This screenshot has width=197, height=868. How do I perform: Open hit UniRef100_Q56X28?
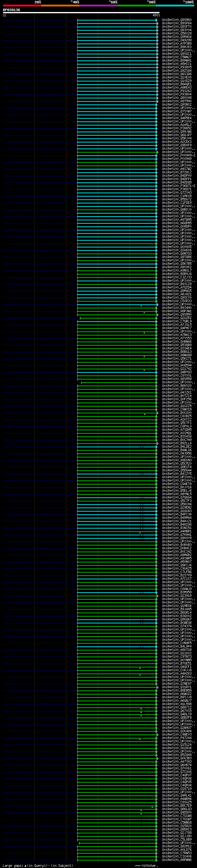[x=176, y=33]
